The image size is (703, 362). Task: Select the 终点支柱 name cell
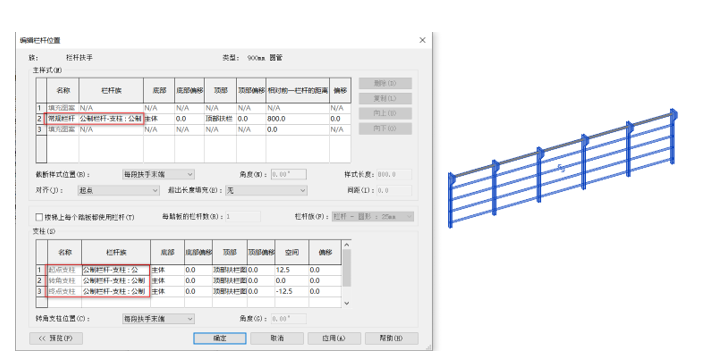click(x=64, y=292)
